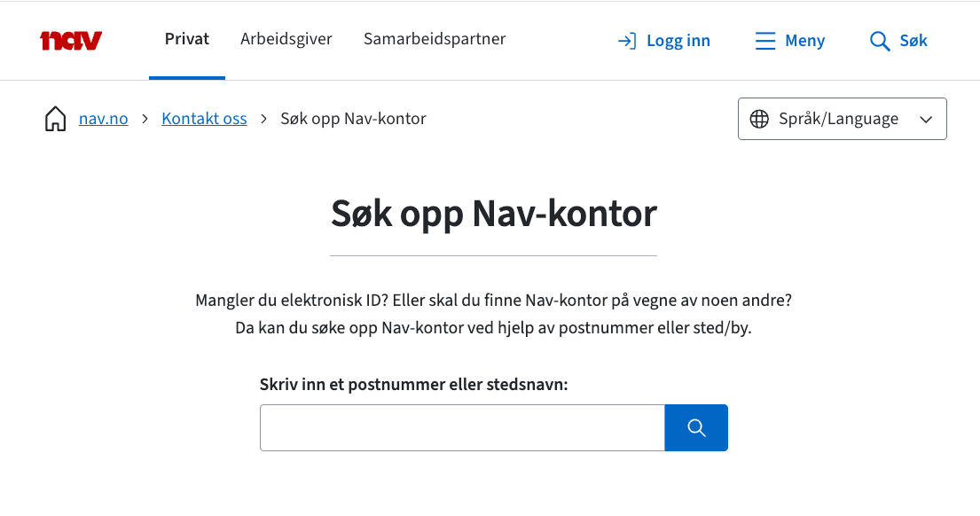Click the breadcrumb arrow after nav.no
The height and width of the screenshot is (516, 980).
143,118
